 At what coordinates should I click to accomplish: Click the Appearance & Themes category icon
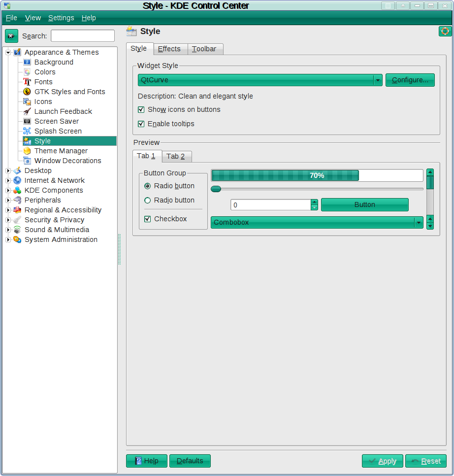[17, 52]
